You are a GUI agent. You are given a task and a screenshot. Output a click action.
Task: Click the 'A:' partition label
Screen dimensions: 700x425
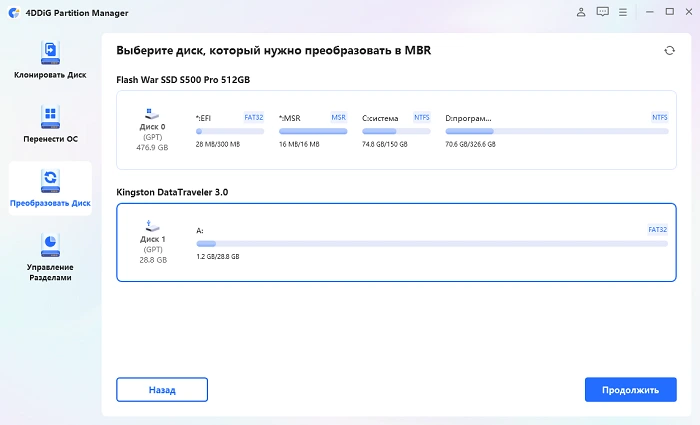[200, 231]
